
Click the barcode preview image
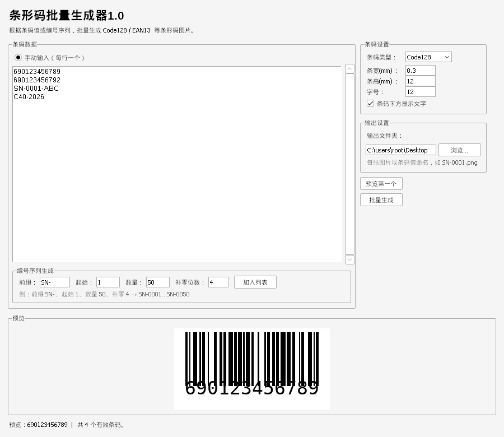(252, 369)
